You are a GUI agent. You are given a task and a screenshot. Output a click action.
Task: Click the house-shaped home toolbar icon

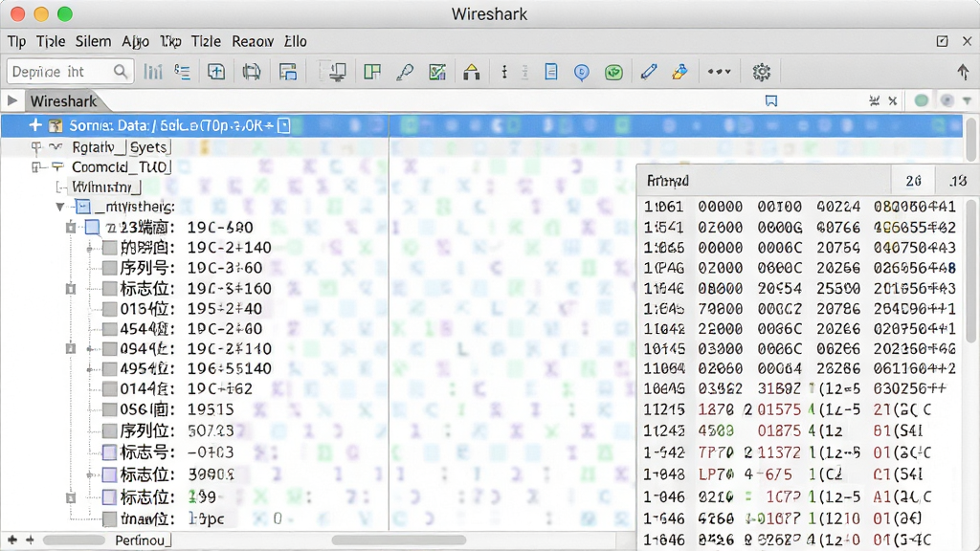471,72
